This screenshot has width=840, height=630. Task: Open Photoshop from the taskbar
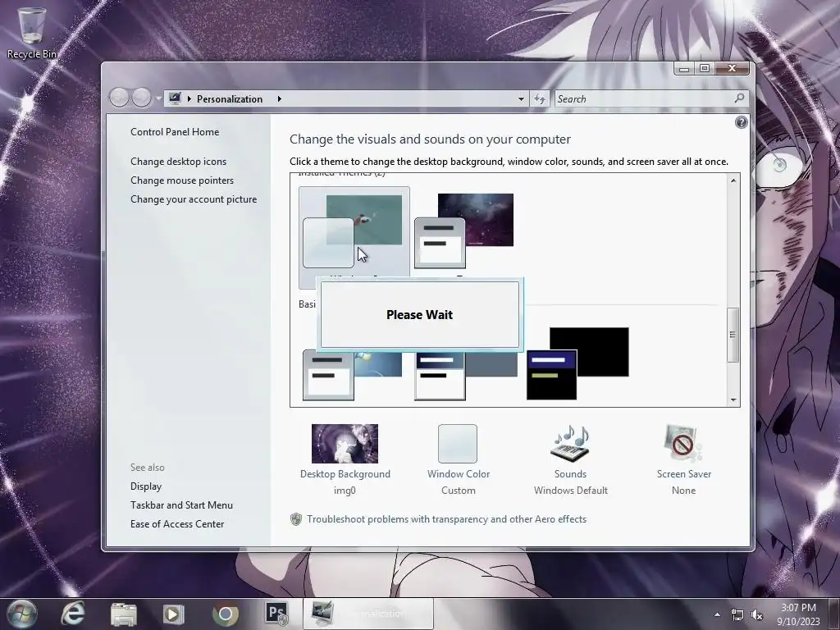click(x=277, y=614)
